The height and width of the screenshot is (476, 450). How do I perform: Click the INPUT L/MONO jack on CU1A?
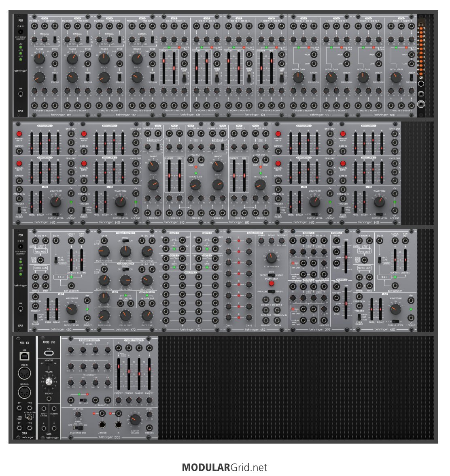[44, 409]
